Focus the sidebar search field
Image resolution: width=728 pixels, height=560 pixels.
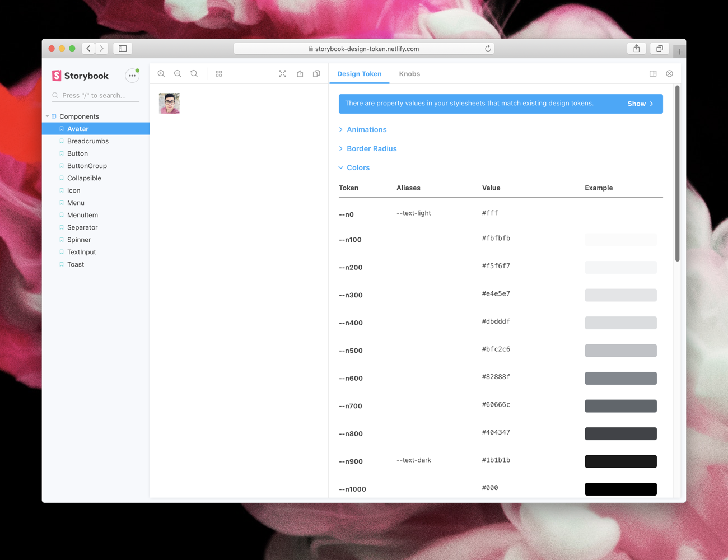(x=96, y=96)
